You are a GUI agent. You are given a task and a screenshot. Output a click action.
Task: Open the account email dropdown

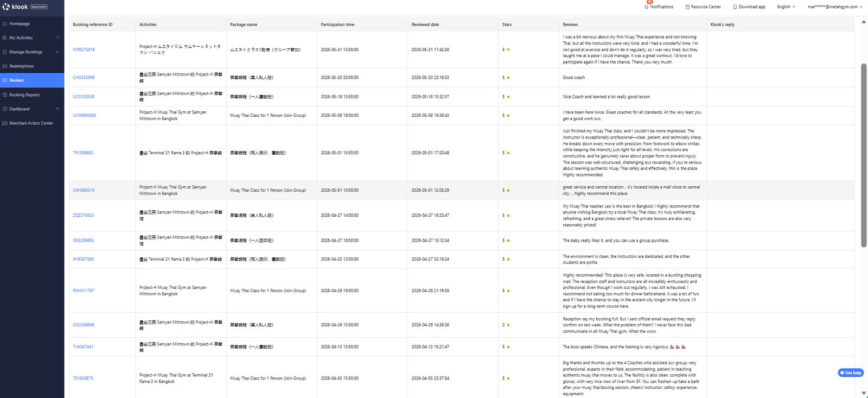coord(835,7)
